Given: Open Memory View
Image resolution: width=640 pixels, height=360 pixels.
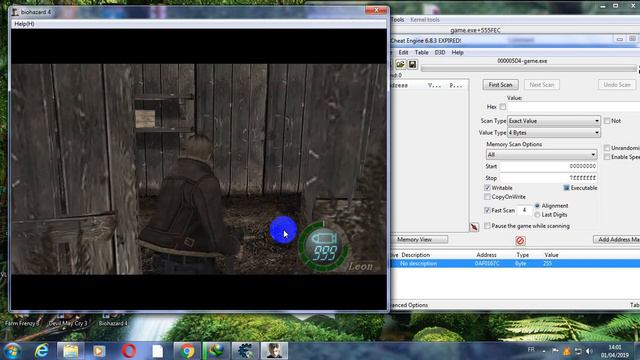Looking at the screenshot, I should point(420,240).
